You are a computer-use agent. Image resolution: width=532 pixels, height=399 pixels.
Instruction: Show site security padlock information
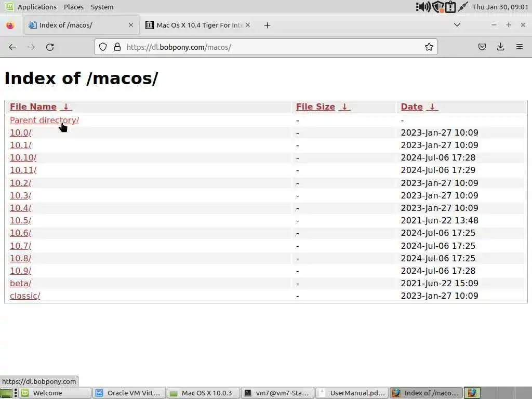pos(117,47)
